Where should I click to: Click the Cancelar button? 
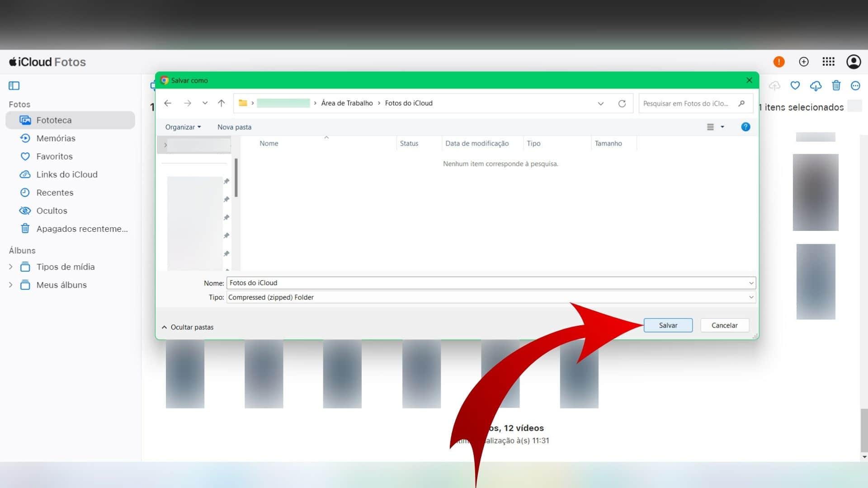[x=724, y=325]
